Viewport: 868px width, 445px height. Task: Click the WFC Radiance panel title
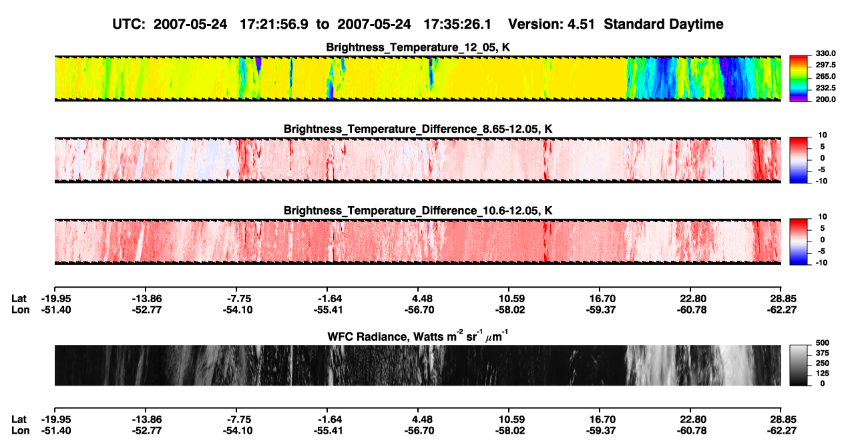tap(418, 336)
